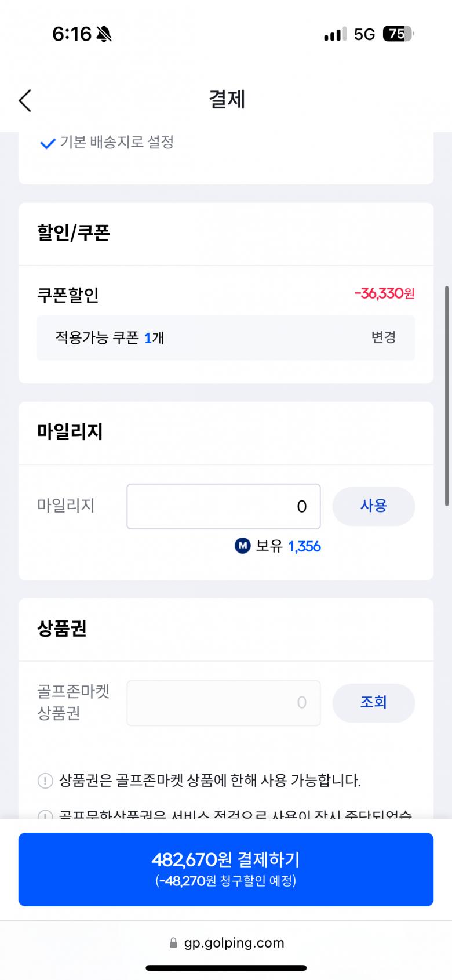Tap the 5G network indicator
Screen dimensions: 452x980
pyautogui.click(x=364, y=34)
